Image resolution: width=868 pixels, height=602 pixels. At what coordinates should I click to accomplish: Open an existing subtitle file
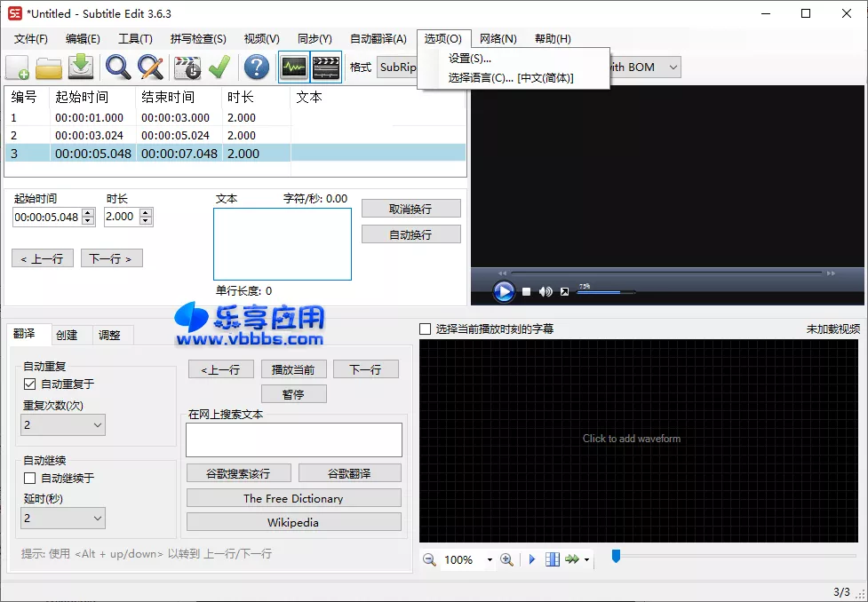(x=49, y=67)
